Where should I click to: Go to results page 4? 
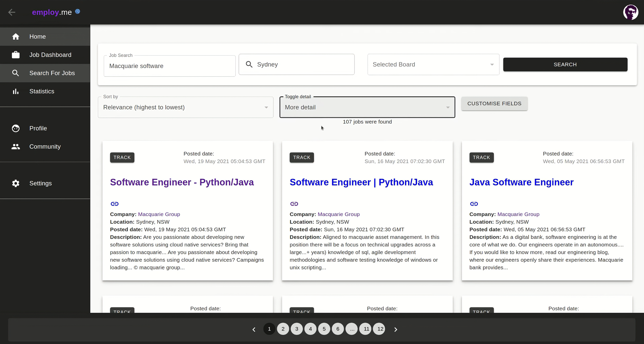tap(310, 329)
